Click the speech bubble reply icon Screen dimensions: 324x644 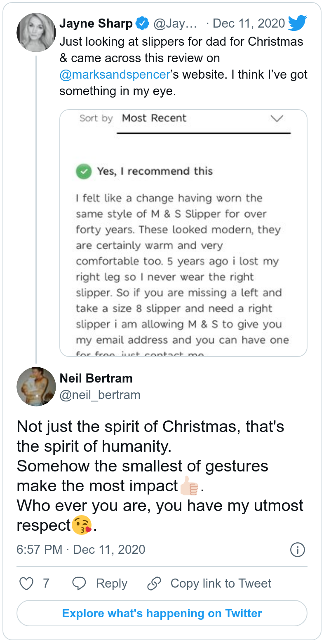click(79, 583)
